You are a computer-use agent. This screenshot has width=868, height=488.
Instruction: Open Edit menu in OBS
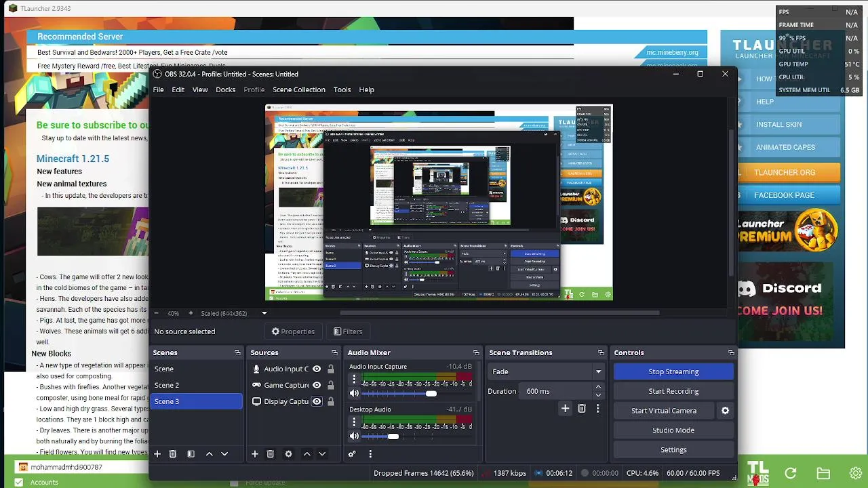click(x=178, y=89)
